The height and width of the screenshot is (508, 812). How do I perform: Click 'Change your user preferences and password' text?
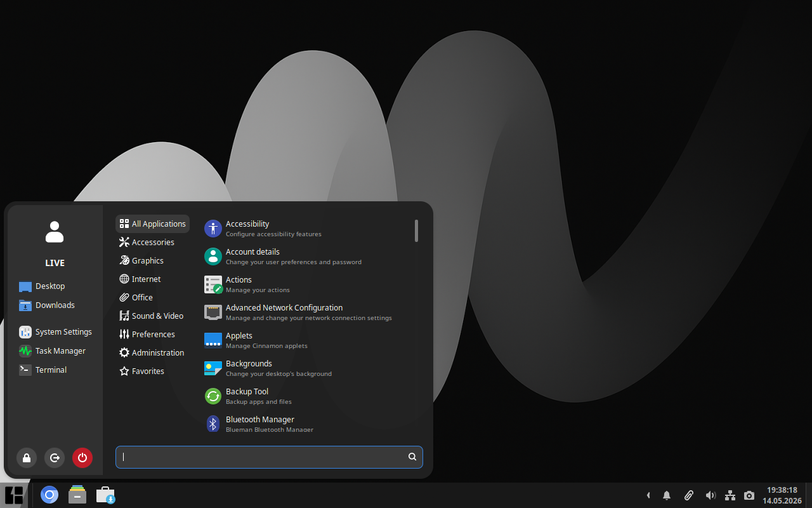(x=294, y=262)
